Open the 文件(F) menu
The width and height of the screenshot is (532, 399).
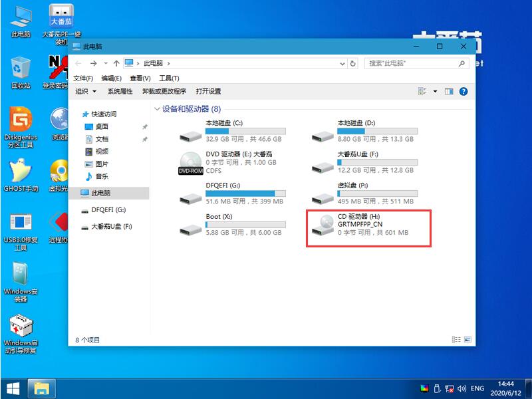[x=84, y=78]
